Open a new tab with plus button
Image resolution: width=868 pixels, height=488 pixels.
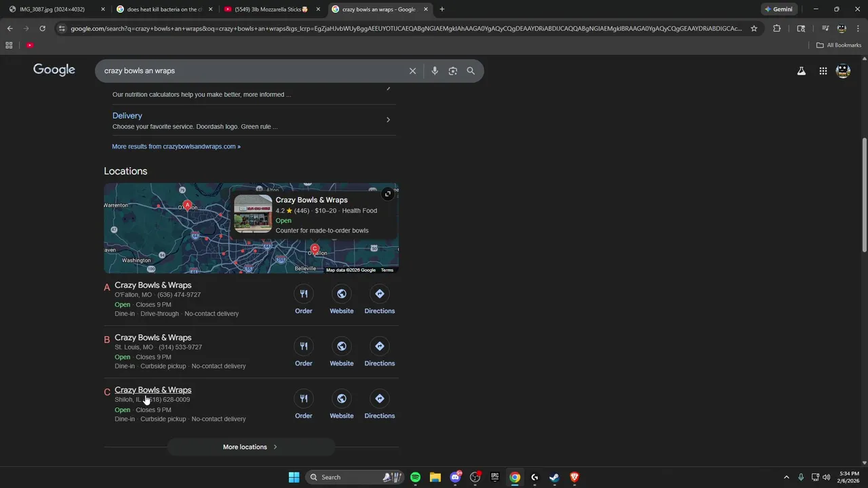[x=442, y=9]
